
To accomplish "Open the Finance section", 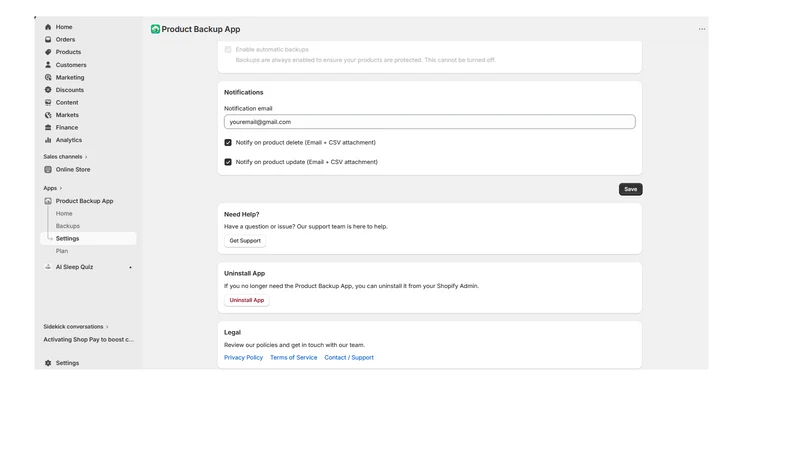I will (67, 128).
